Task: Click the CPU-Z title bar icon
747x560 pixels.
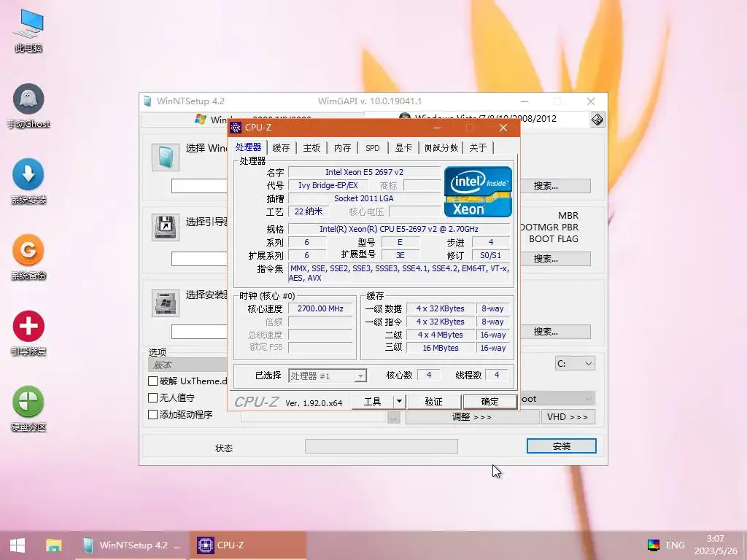Action: click(236, 128)
